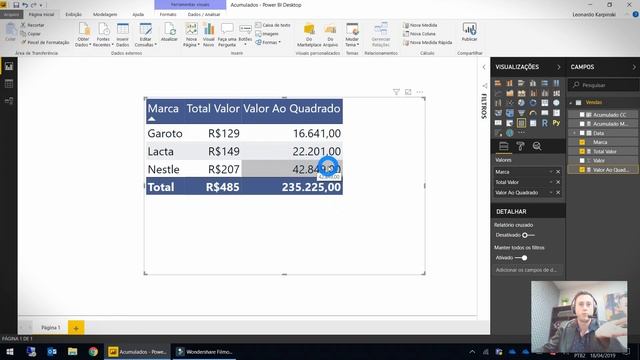Remove Total Valor from Valores well

[x=558, y=182]
